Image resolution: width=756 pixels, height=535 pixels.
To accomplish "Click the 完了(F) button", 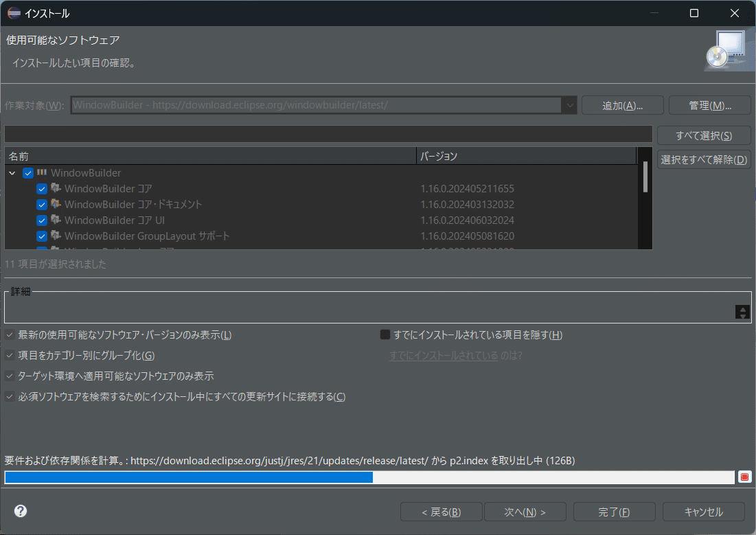I will 615,512.
